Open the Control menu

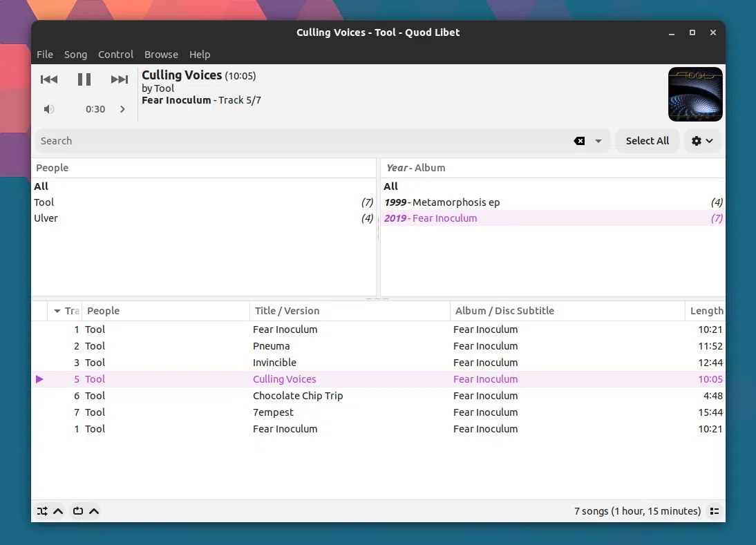[115, 55]
